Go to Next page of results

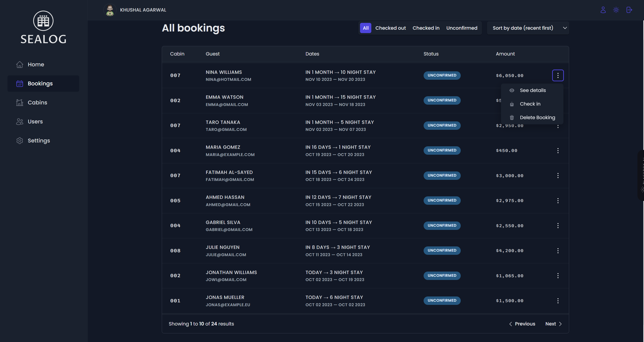(x=553, y=324)
